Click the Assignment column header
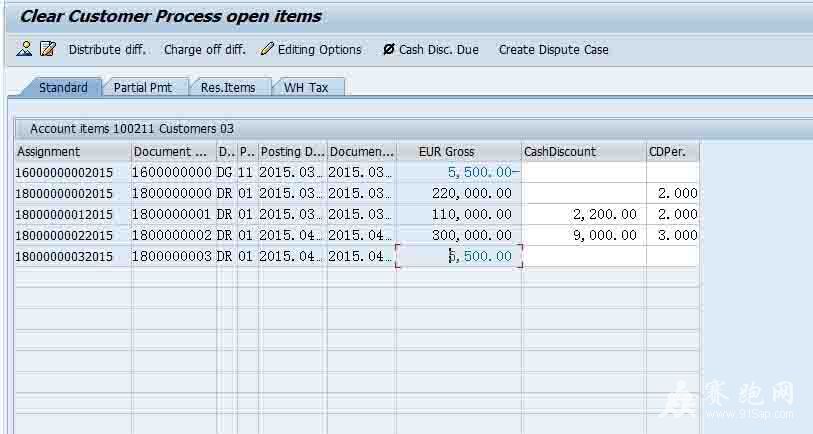The width and height of the screenshot is (813, 434). 73,152
